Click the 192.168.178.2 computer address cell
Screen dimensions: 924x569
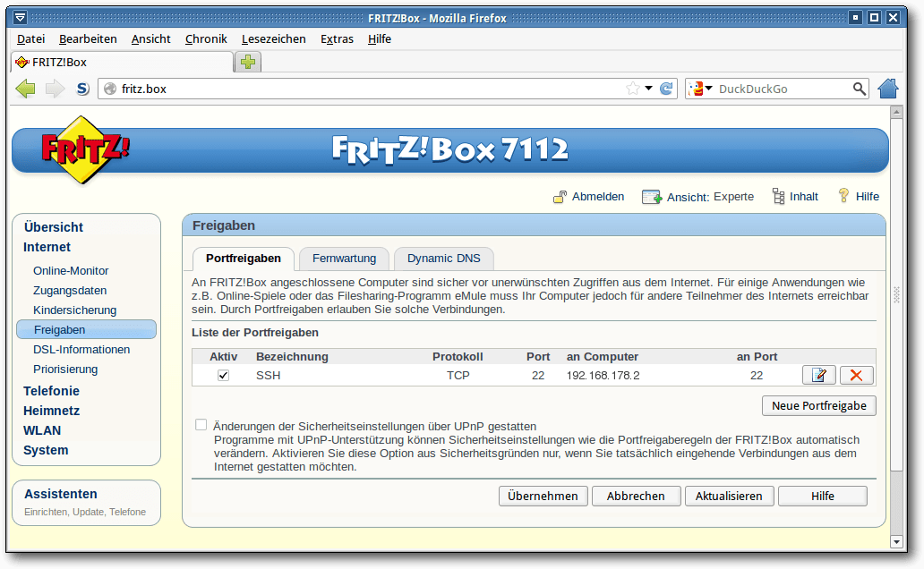tap(603, 375)
